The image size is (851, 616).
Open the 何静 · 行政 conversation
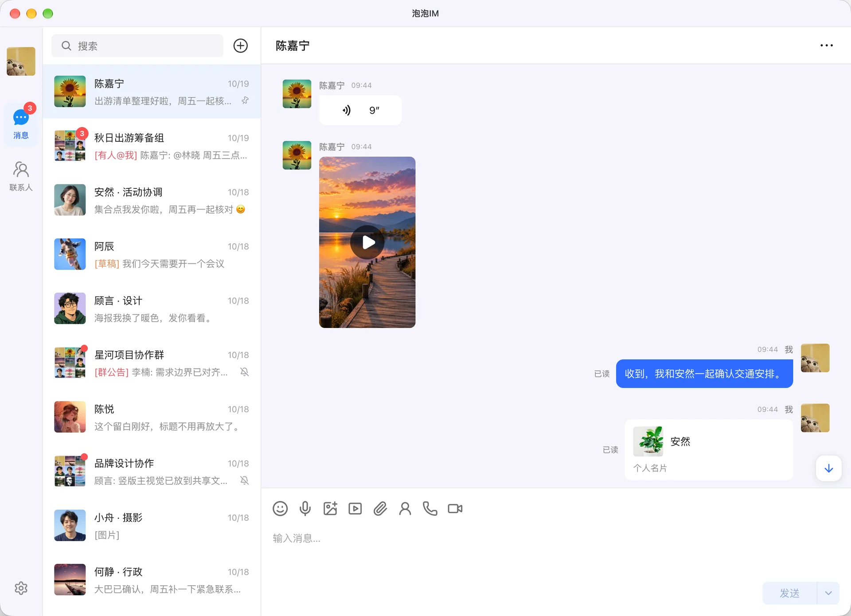[152, 580]
